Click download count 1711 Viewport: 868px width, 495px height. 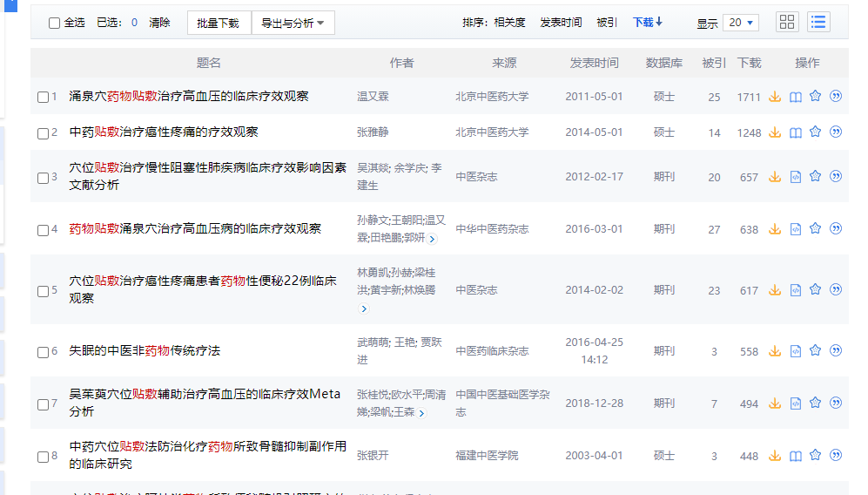point(749,97)
